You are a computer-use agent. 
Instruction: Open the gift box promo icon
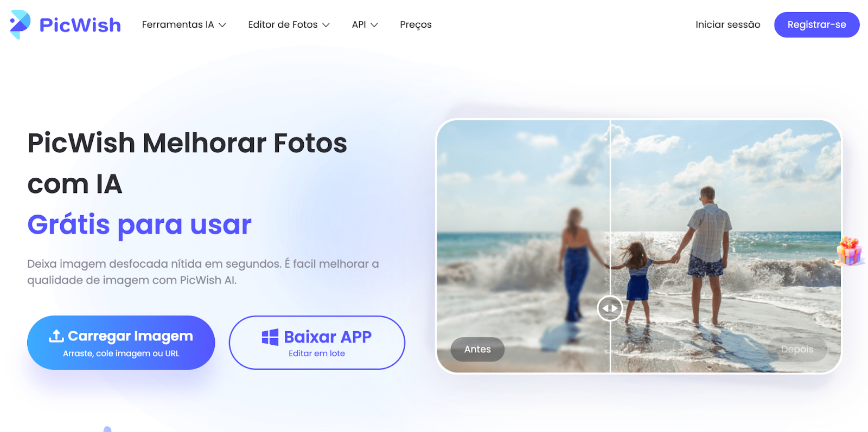pyautogui.click(x=850, y=251)
